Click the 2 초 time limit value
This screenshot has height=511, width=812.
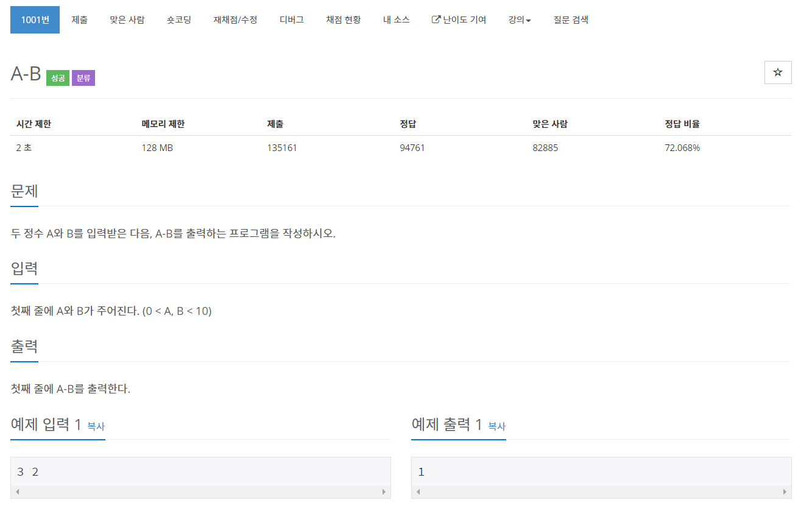24,147
